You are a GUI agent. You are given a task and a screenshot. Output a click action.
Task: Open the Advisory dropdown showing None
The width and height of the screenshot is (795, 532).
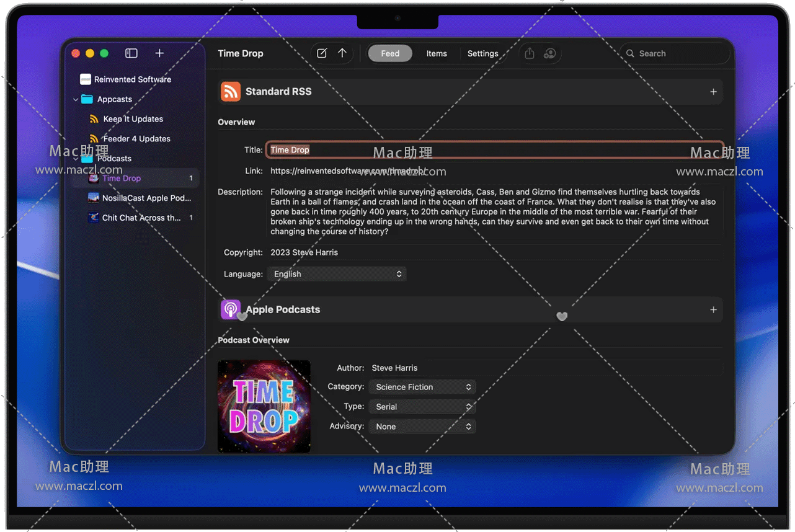coord(422,427)
